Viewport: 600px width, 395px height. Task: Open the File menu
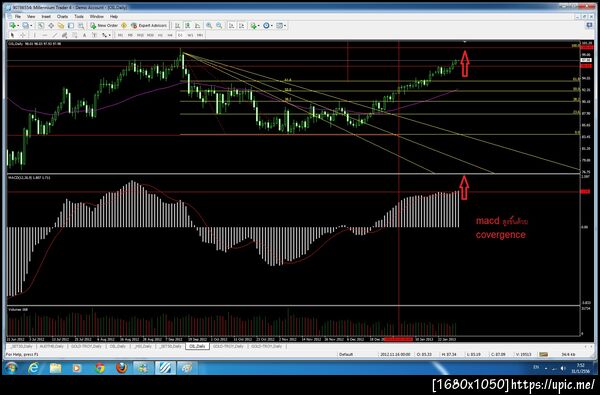pos(18,16)
